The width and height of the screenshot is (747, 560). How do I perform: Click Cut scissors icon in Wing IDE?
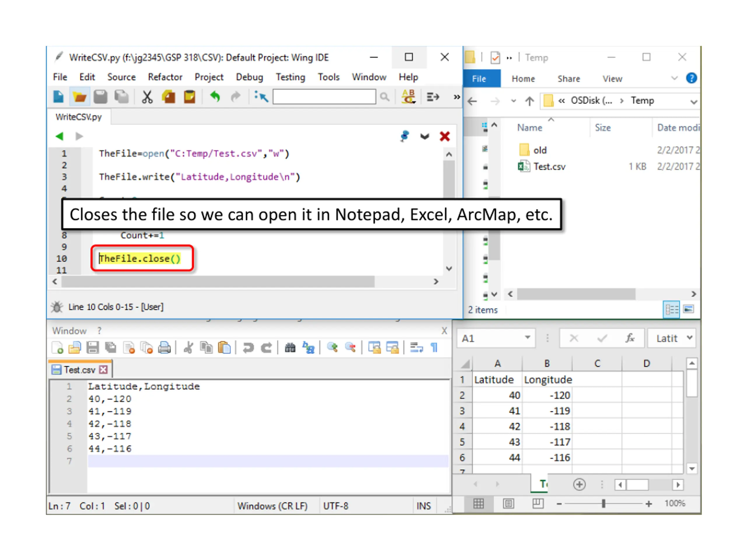click(x=147, y=97)
